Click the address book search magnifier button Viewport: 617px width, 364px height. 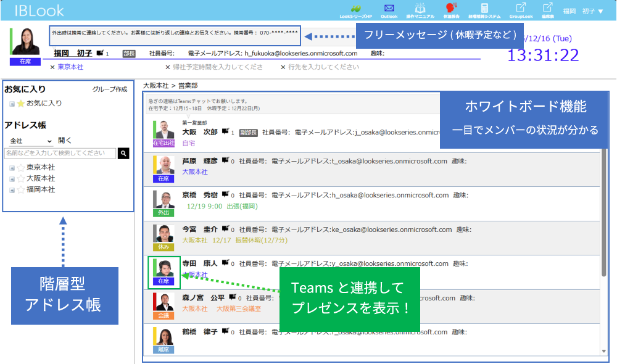coord(123,153)
